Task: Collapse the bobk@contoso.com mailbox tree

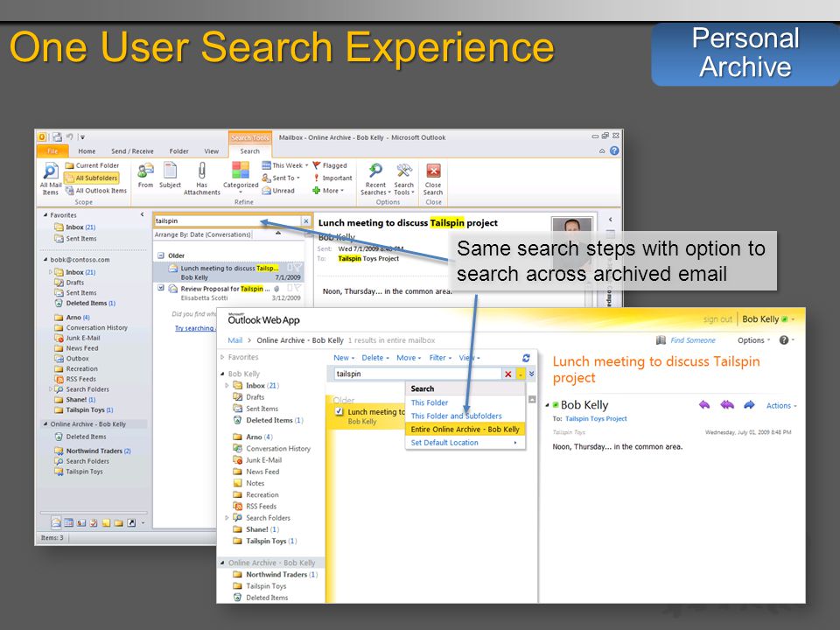Action: click(x=45, y=260)
